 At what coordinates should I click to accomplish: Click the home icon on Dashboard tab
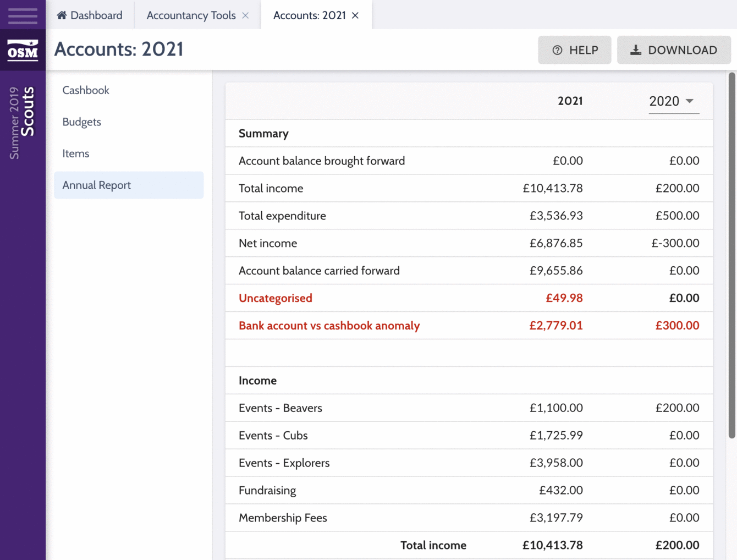pos(62,15)
